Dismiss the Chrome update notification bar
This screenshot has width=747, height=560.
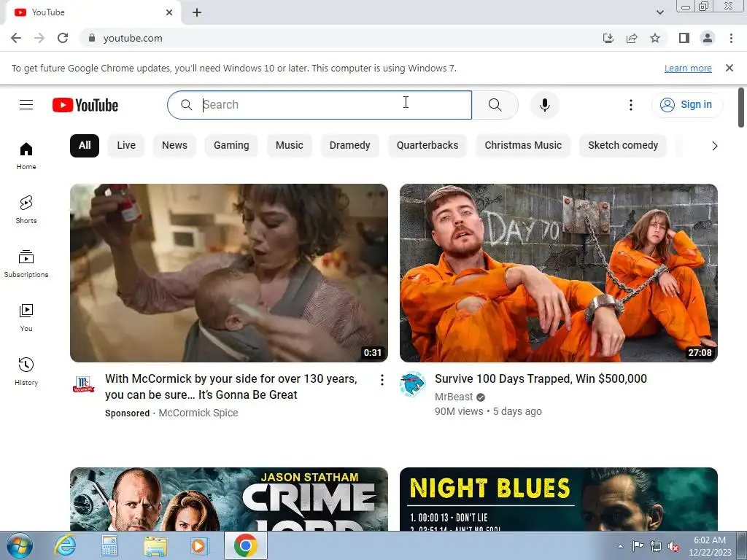pyautogui.click(x=729, y=68)
